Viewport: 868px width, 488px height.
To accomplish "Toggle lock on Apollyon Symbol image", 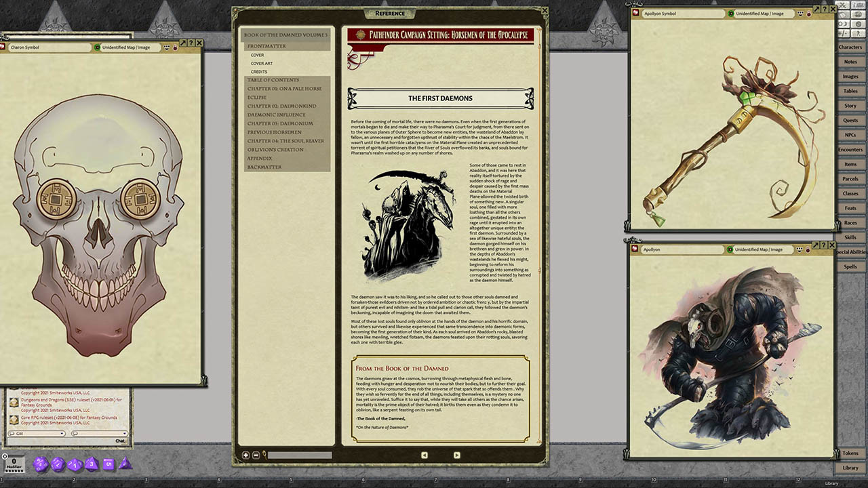I will [x=809, y=14].
